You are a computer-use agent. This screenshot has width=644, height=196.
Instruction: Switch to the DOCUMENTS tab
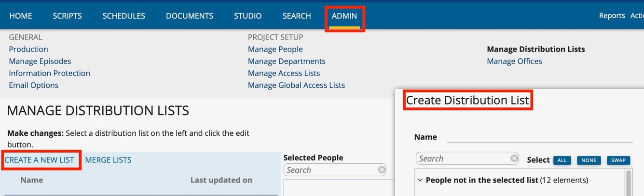(190, 16)
